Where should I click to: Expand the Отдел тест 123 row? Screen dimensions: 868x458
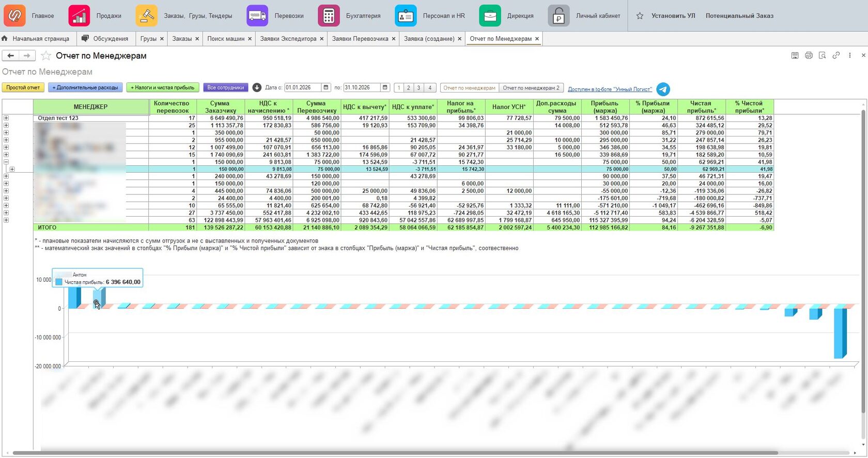click(x=6, y=118)
